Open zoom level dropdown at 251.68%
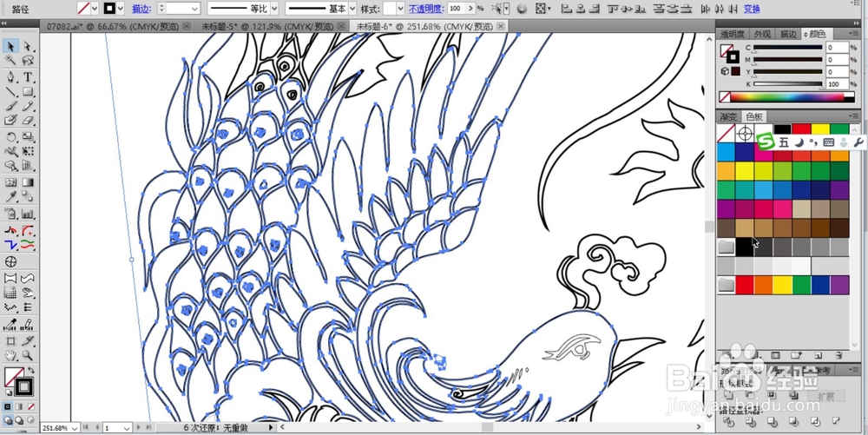Viewport: 868px width, 435px height. pos(75,428)
